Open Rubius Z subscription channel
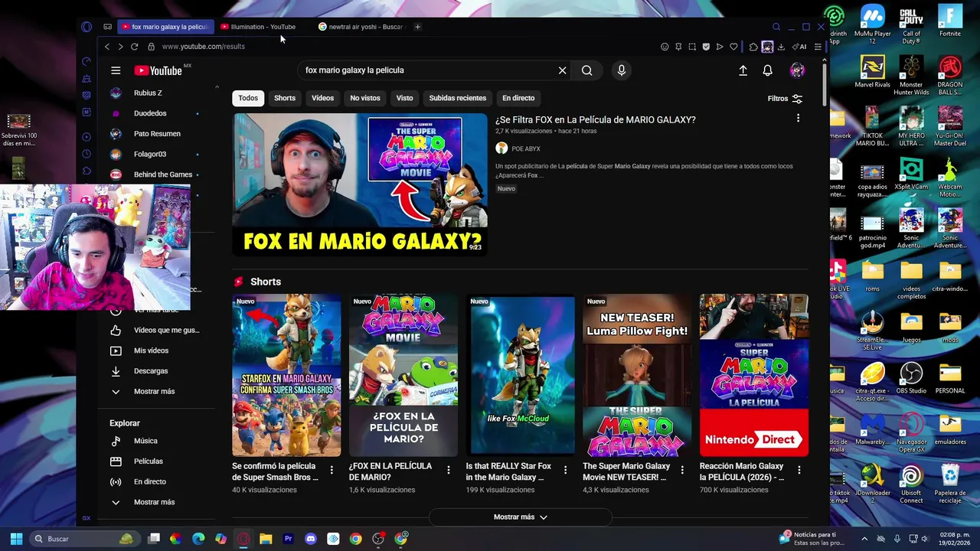This screenshot has height=551, width=980. tap(148, 93)
